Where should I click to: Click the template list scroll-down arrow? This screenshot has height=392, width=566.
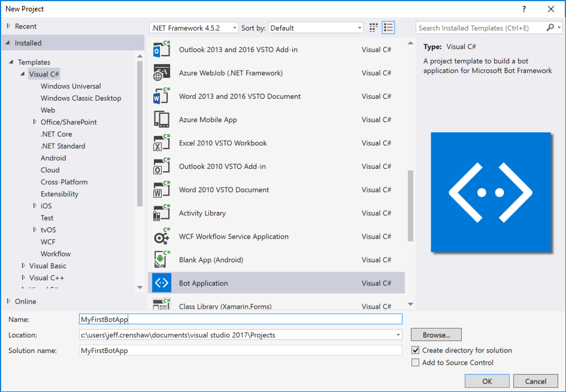tap(410, 304)
